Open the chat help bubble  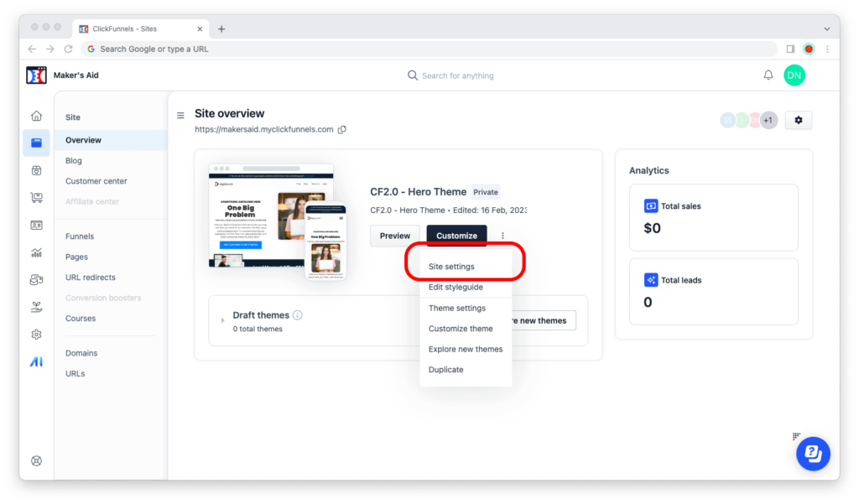coord(813,454)
